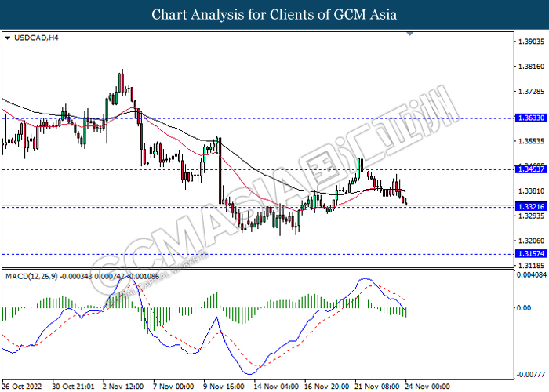
Task: Click the 21 Nov 08:00 time label
Action: click(376, 387)
